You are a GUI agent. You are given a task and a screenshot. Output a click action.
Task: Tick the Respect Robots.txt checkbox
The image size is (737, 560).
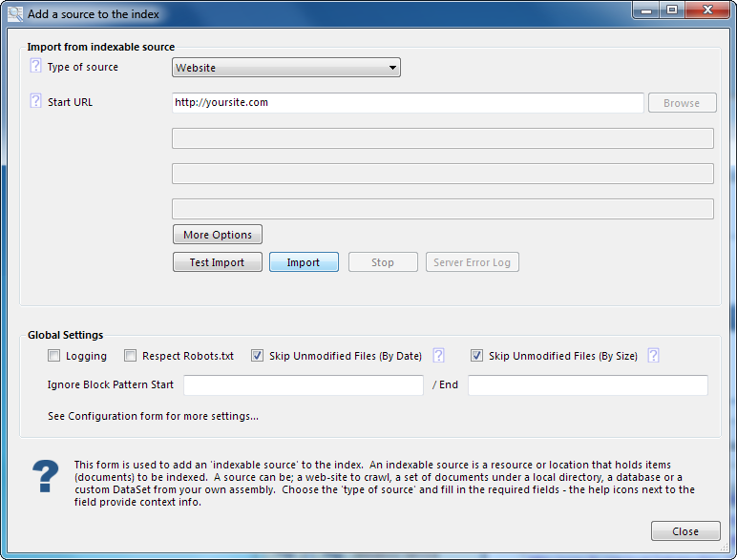[x=131, y=356]
